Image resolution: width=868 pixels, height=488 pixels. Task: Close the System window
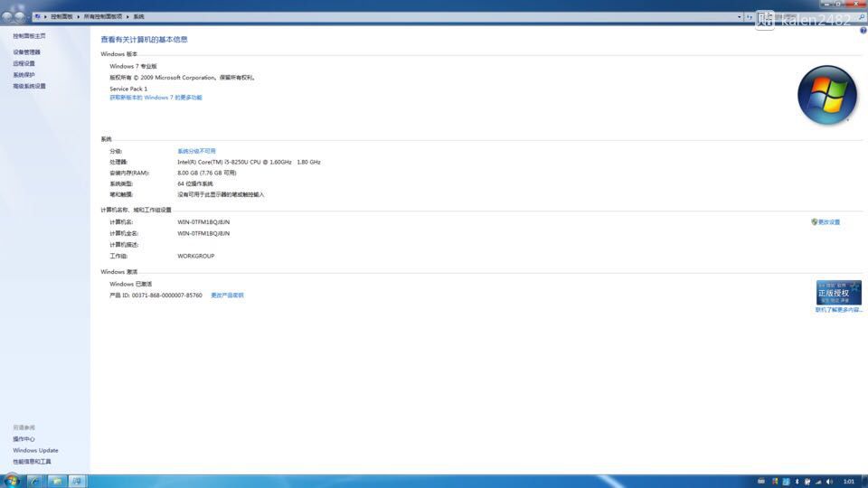pos(856,4)
